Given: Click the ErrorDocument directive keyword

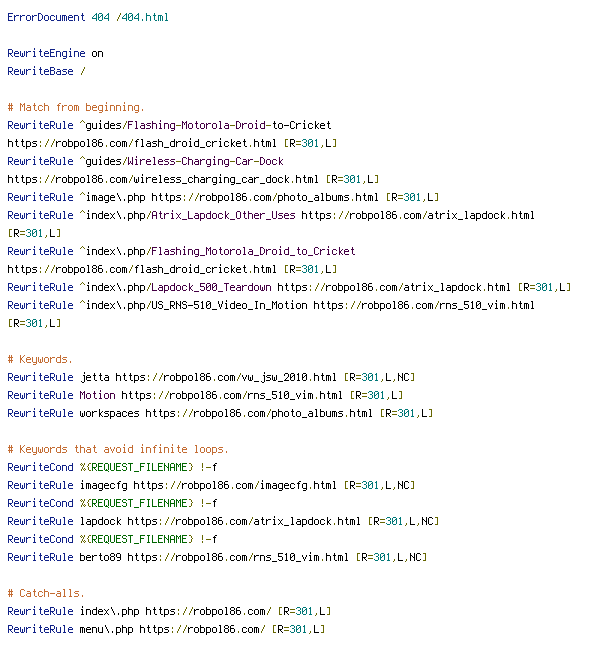Looking at the screenshot, I should (46, 17).
